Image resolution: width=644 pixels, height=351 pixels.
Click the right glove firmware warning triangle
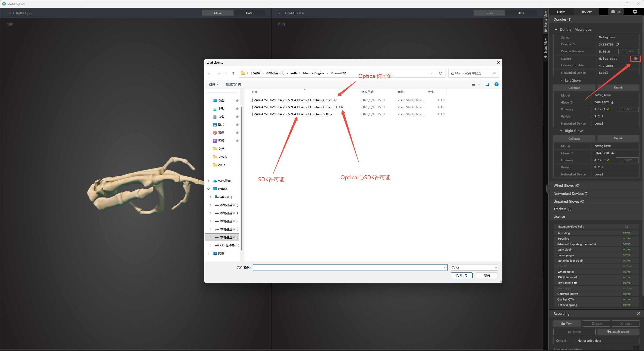(608, 160)
